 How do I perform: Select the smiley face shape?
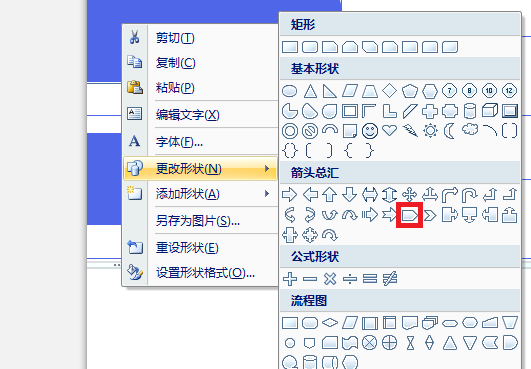click(x=370, y=131)
